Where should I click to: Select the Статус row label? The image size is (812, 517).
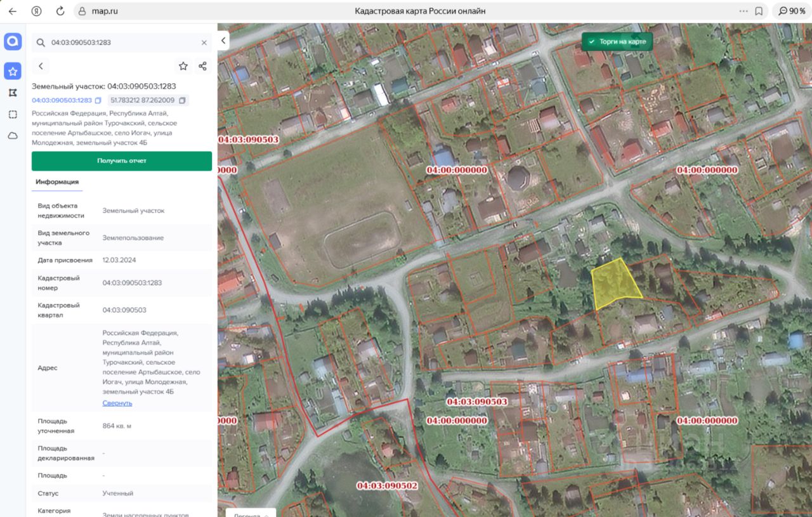(x=48, y=493)
